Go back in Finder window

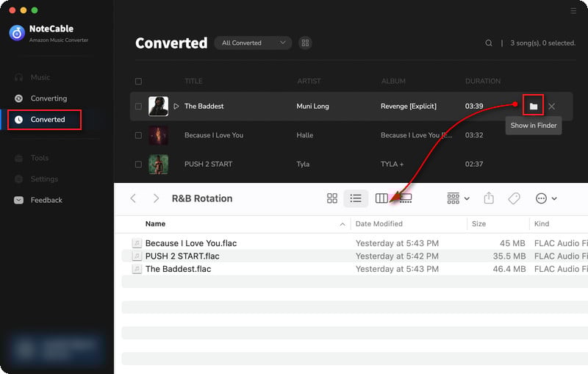[133, 198]
